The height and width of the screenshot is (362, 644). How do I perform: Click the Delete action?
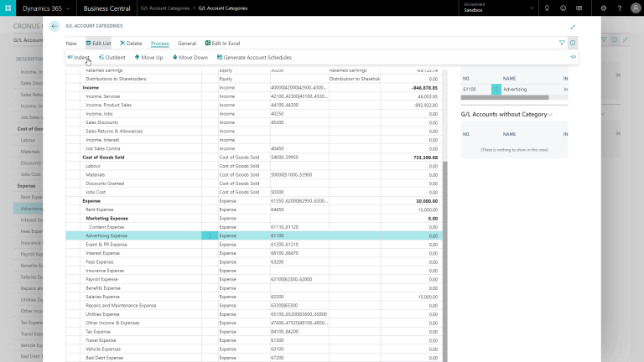tap(131, 43)
